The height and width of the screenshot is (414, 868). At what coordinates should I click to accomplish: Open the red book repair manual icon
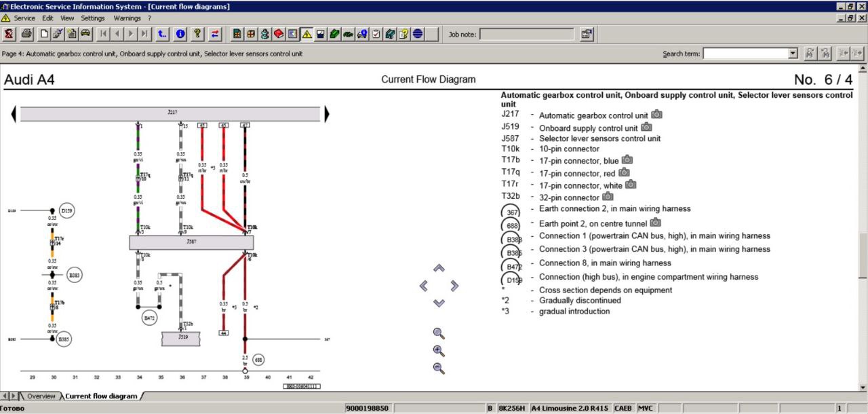279,33
